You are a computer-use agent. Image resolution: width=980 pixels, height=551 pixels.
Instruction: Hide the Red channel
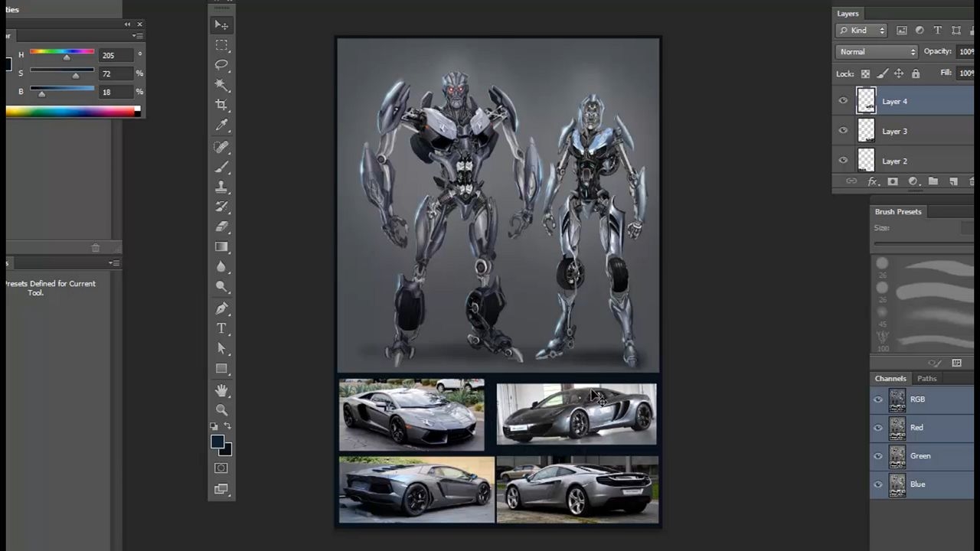[x=878, y=428]
